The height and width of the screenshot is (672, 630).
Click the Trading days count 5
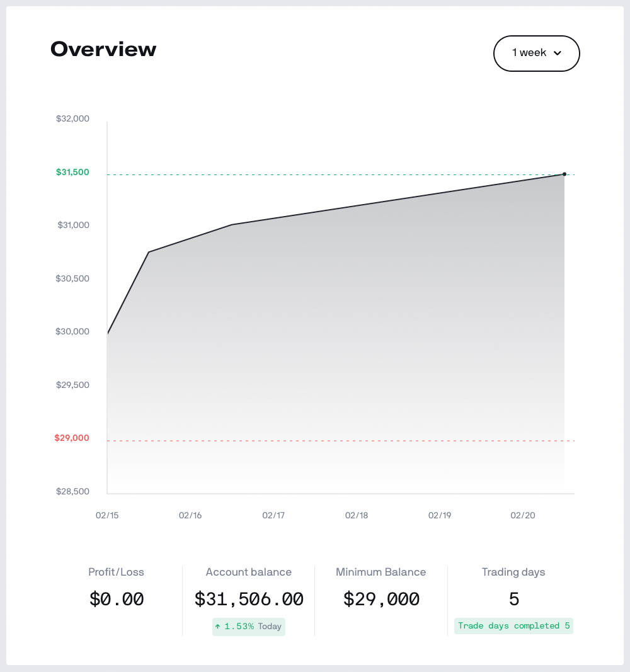[x=514, y=599]
